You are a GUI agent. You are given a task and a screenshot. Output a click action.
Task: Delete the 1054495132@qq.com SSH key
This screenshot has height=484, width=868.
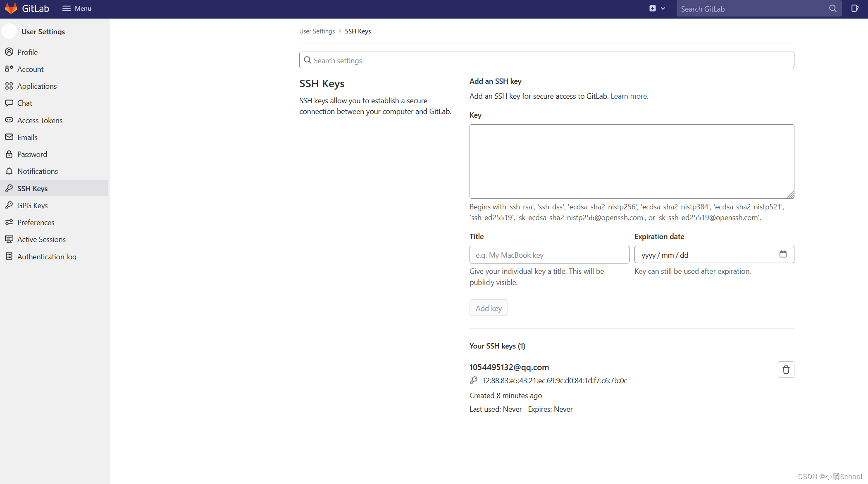pyautogui.click(x=786, y=370)
